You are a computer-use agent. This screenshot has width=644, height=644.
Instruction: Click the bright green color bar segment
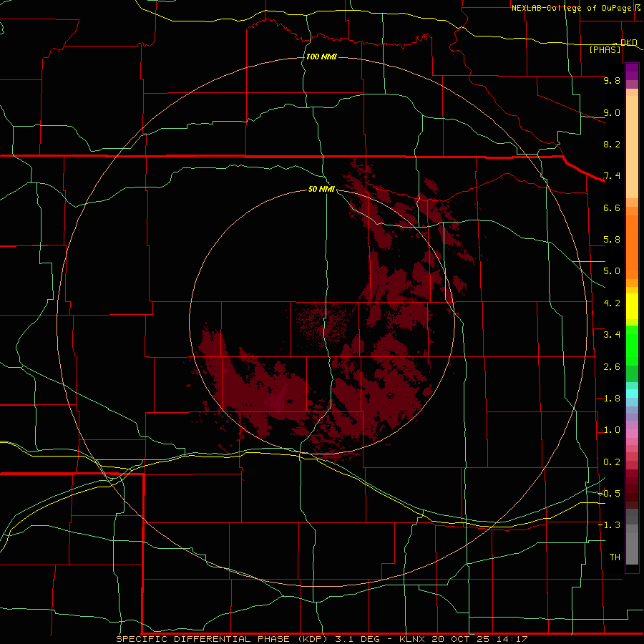pyautogui.click(x=632, y=346)
